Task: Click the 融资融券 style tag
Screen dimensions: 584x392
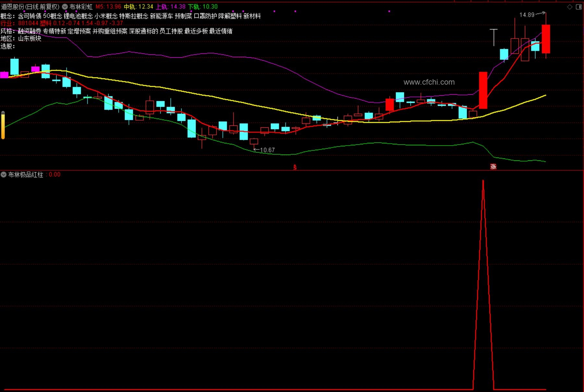Action: pyautogui.click(x=30, y=31)
